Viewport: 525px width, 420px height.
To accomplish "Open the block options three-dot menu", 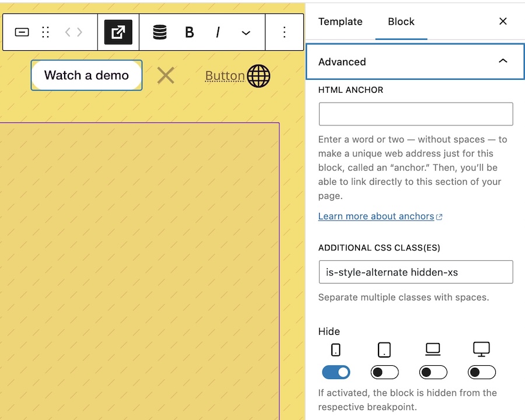I will pos(284,32).
